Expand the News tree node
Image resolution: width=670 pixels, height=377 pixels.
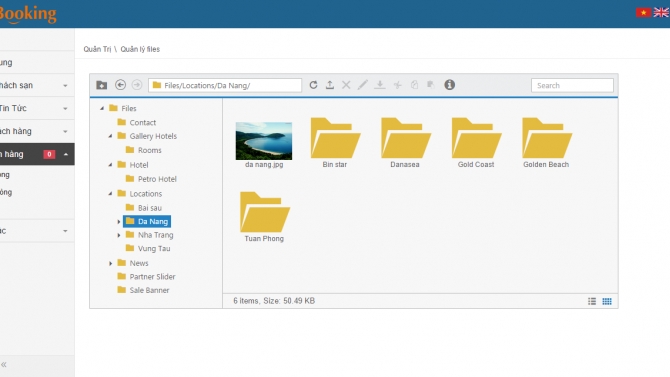(110, 263)
